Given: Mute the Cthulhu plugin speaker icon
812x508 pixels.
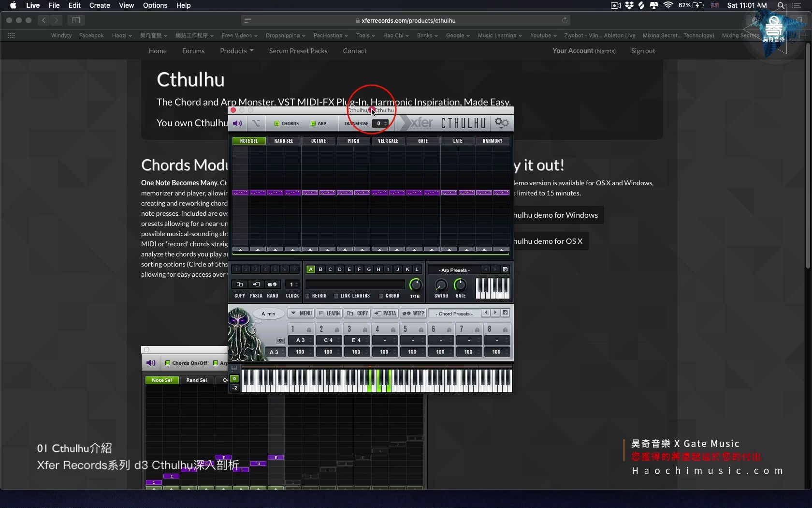Looking at the screenshot, I should pyautogui.click(x=237, y=123).
